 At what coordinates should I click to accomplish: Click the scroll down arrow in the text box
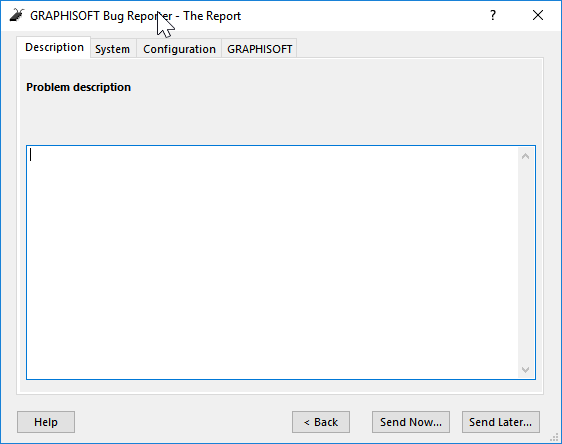pos(525,369)
